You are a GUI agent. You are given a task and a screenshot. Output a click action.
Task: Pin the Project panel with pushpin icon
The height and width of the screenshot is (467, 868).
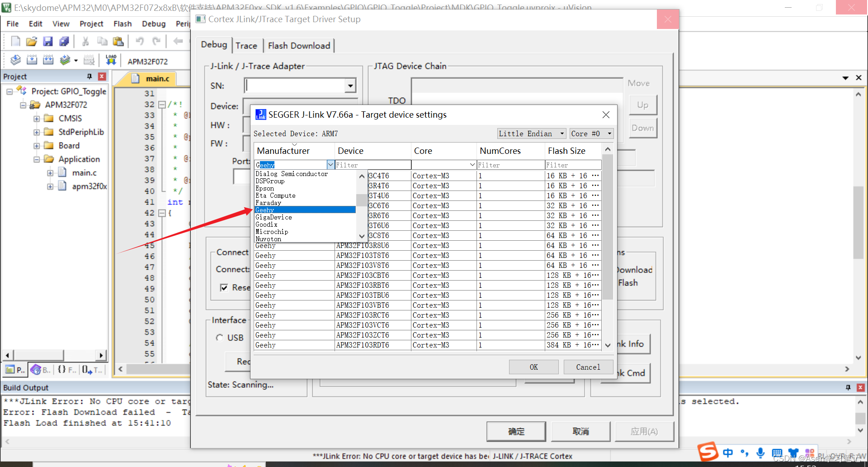point(90,76)
